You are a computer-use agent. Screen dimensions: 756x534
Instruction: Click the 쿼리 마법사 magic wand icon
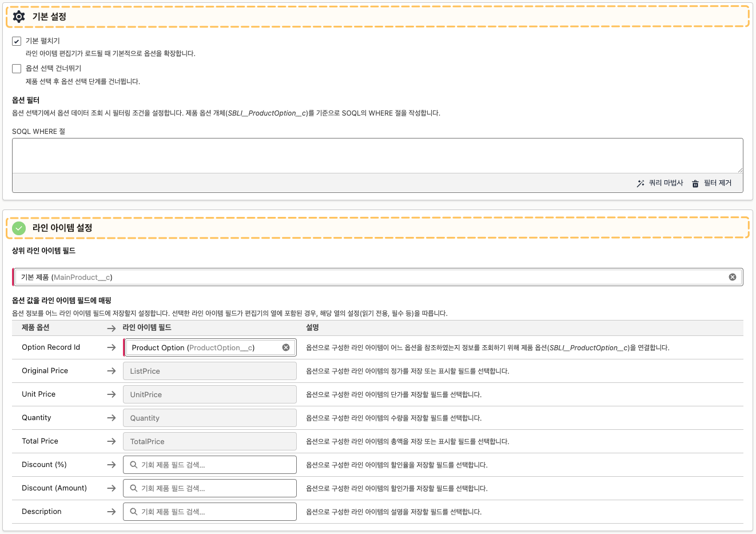(x=640, y=183)
